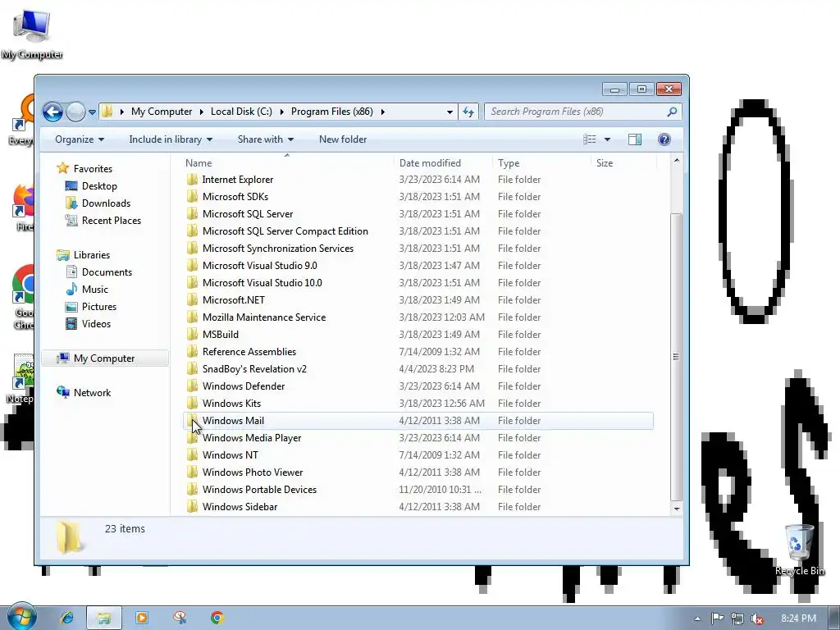
Task: Open the Videos library
Action: pyautogui.click(x=88, y=323)
